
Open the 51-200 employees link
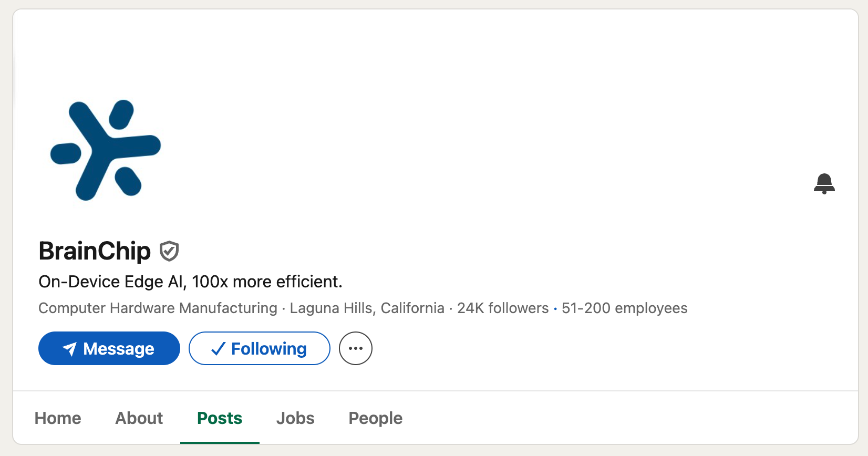624,308
